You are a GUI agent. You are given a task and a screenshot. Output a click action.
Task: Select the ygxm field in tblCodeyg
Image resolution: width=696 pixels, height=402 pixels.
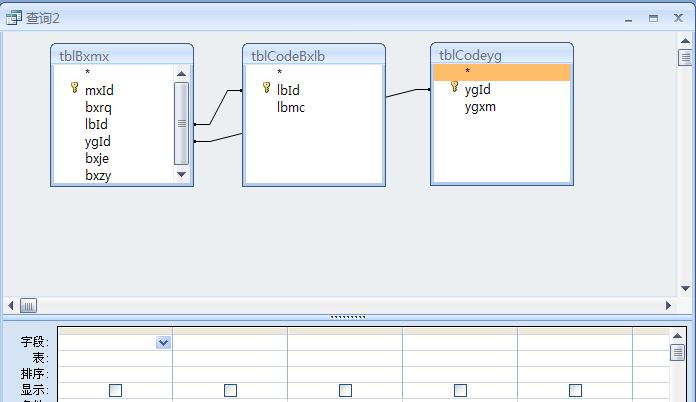[480, 107]
